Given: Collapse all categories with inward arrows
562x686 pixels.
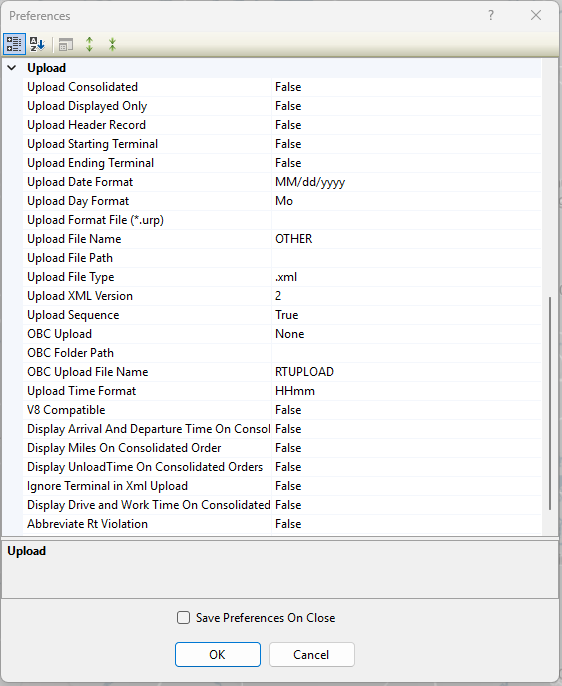Looking at the screenshot, I should 112,44.
